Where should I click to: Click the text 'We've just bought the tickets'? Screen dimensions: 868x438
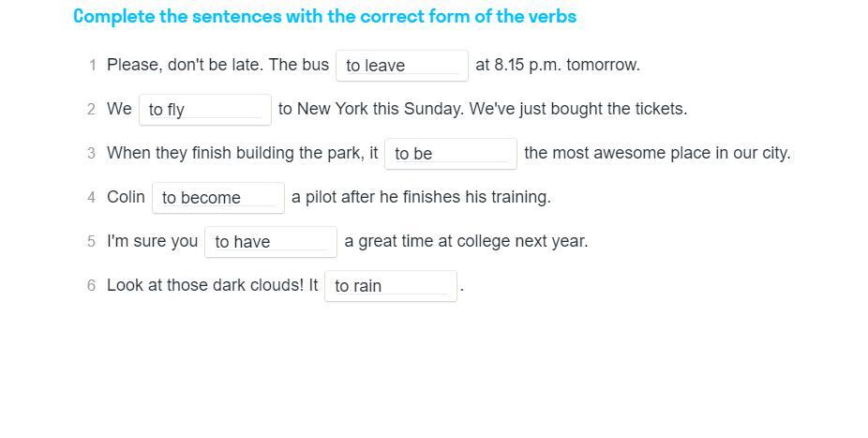[x=577, y=110]
